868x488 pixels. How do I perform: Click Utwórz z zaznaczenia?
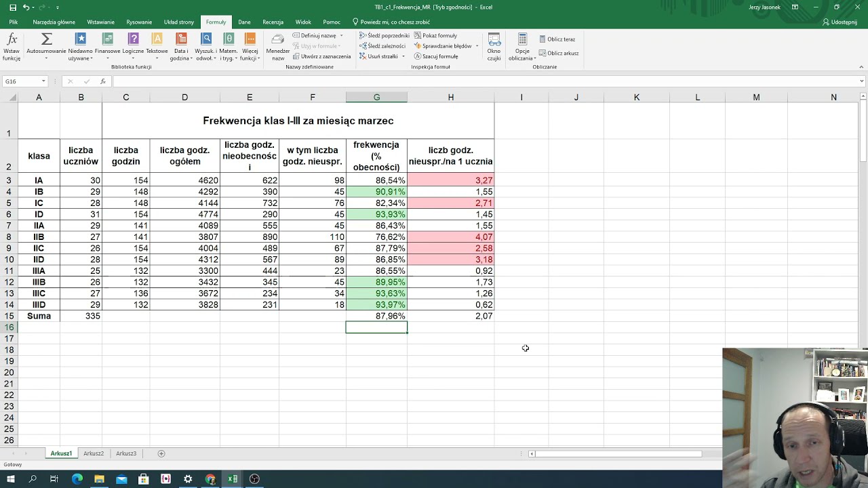pyautogui.click(x=321, y=56)
